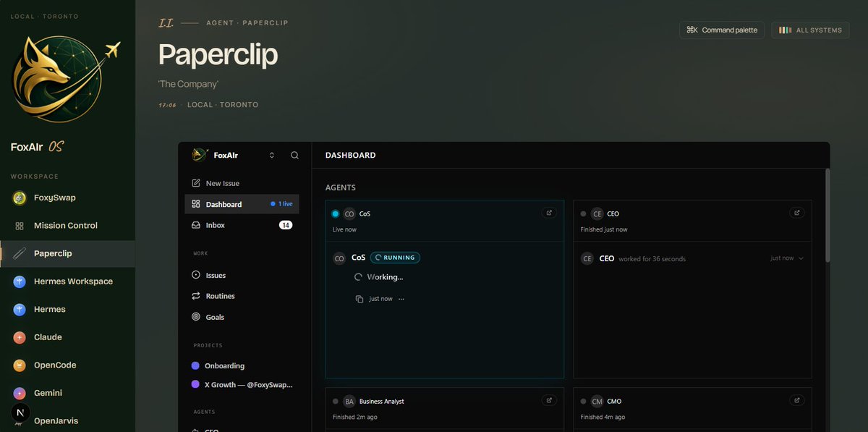Click the Paperclip page title
868x432 pixels.
(218, 56)
